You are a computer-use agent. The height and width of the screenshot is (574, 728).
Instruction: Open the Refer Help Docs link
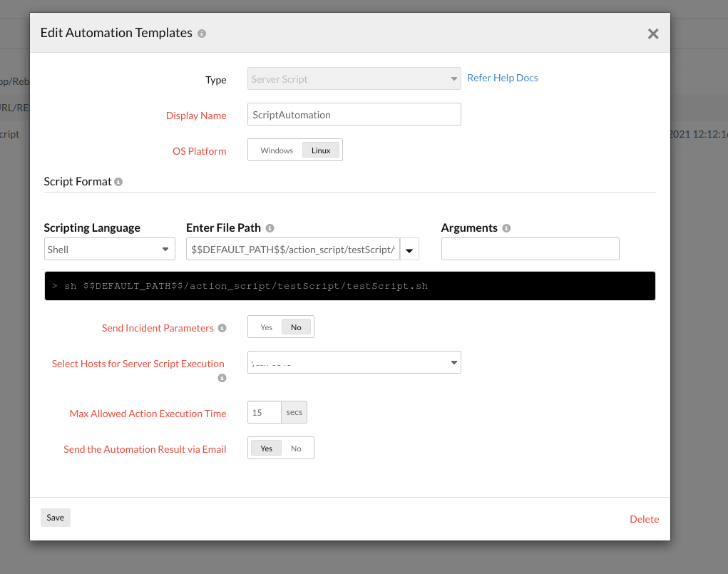503,78
